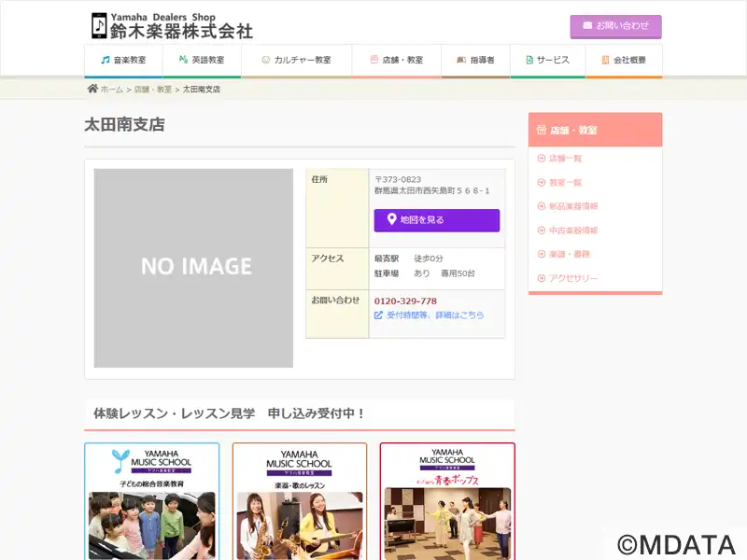Viewport: 747px width, 560px height.
Task: Open the カルチャー教室 menu item
Action: tap(296, 60)
